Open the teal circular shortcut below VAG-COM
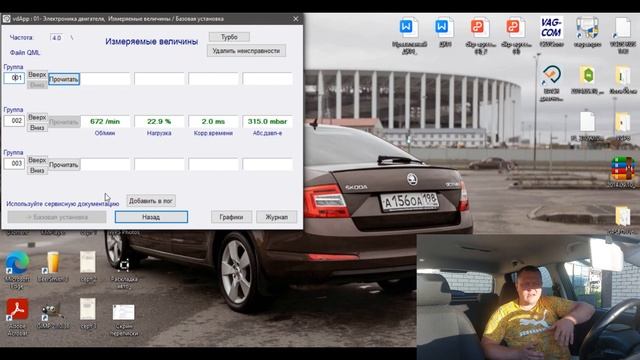640x360 pixels. 551,83
